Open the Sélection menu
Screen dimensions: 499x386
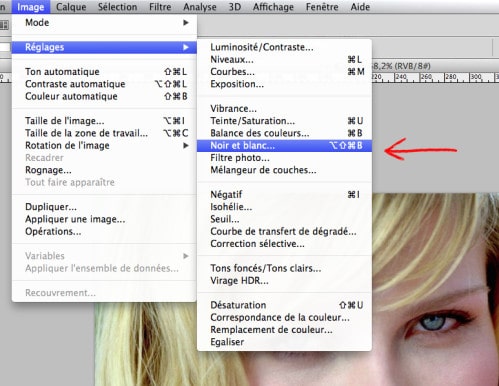pos(117,7)
